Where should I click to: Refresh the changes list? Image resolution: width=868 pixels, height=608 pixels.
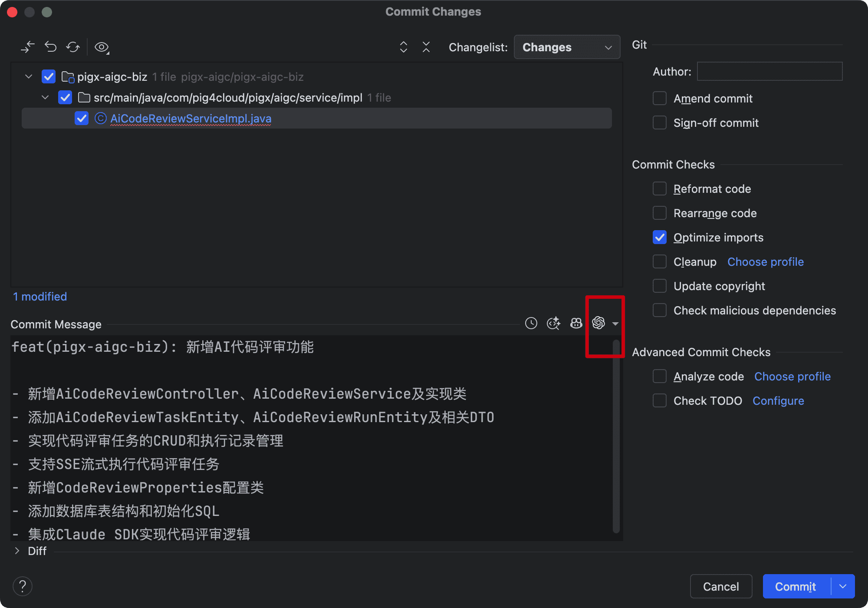pos(72,46)
